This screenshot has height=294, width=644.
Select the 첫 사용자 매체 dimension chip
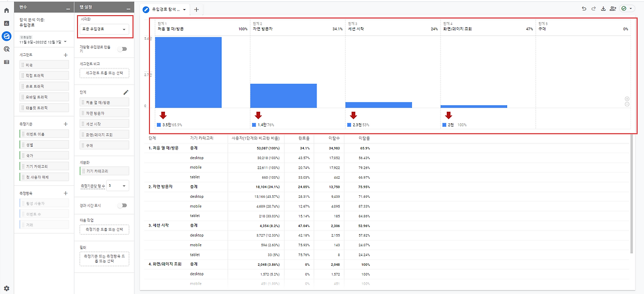44,177
